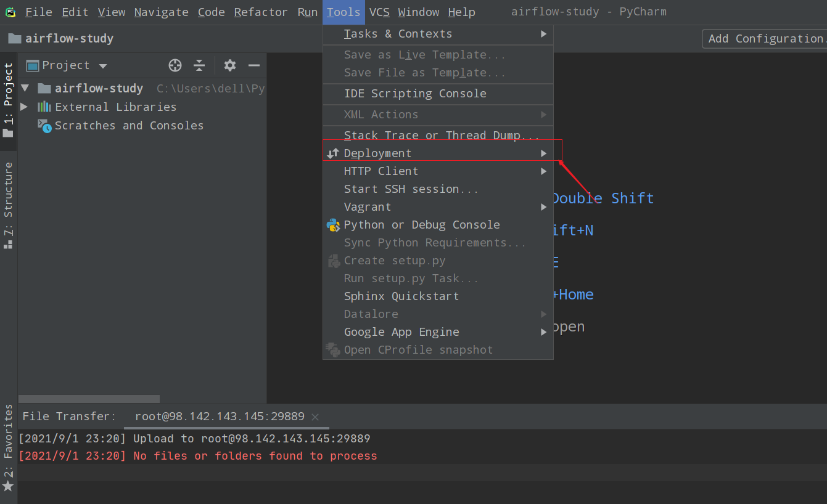827x504 pixels.
Task: Click the locate/select opened file target icon
Action: tap(175, 65)
